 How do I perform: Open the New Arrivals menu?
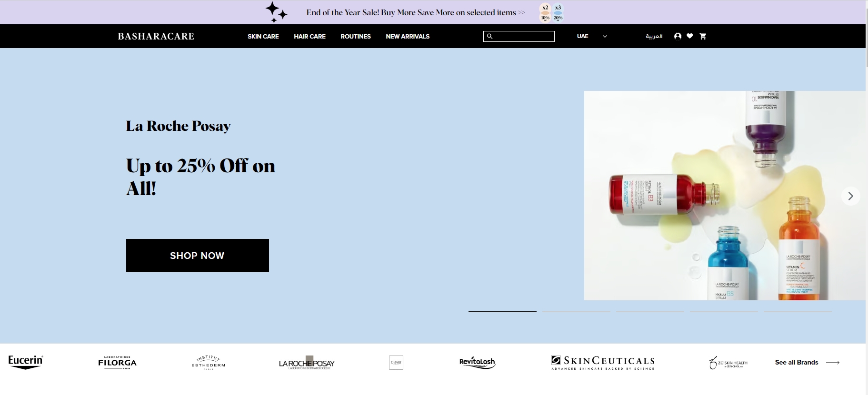pyautogui.click(x=408, y=36)
